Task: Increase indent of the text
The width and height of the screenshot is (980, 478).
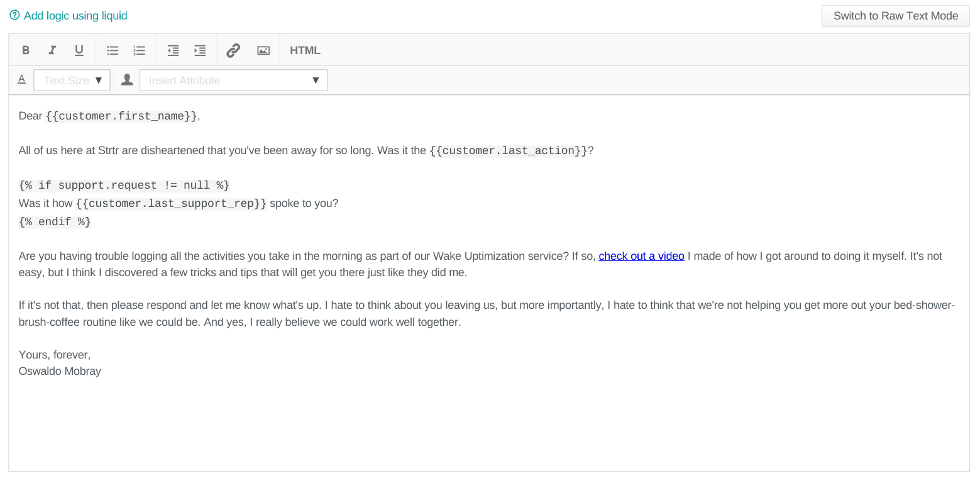Action: point(200,50)
